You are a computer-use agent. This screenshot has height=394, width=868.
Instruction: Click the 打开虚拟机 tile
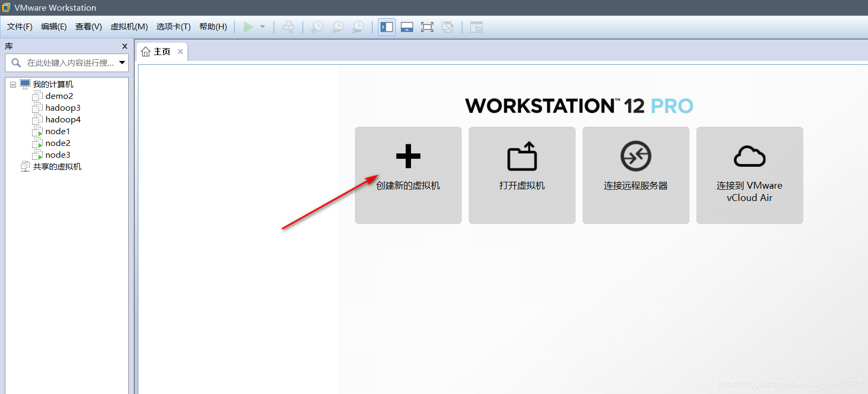click(522, 175)
